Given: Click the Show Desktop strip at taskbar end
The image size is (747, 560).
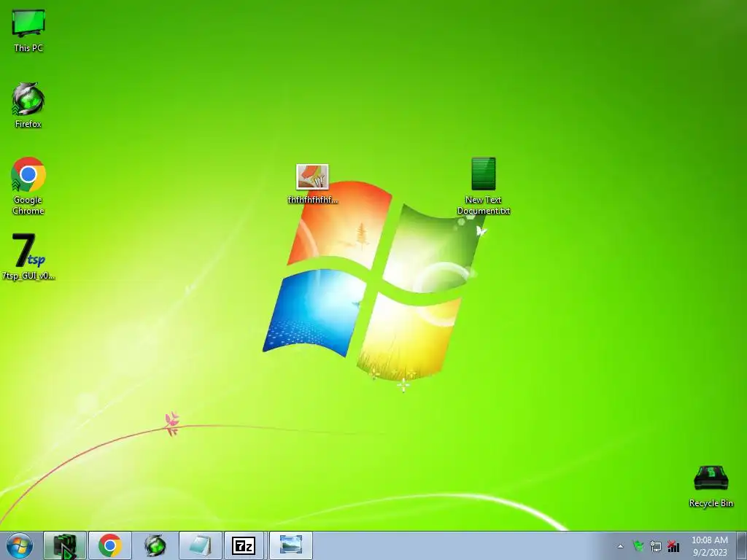Looking at the screenshot, I should click(742, 545).
